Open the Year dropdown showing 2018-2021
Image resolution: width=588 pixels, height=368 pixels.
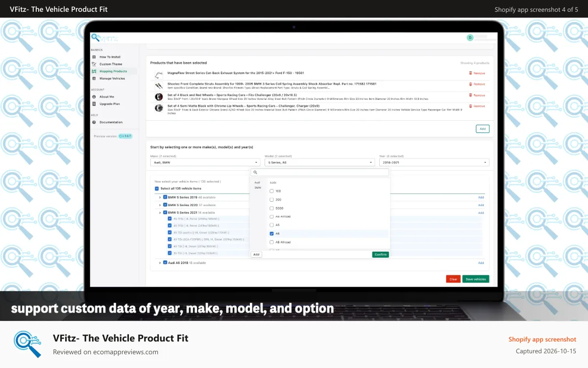[434, 162]
